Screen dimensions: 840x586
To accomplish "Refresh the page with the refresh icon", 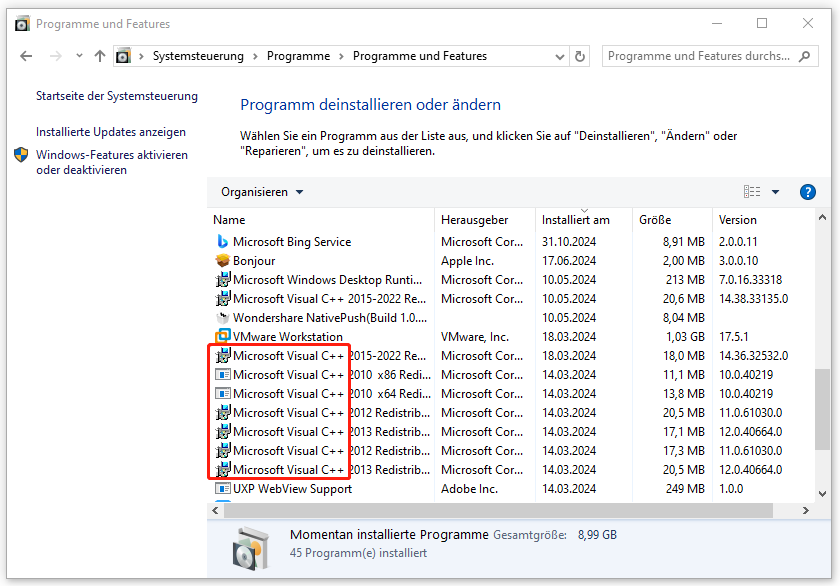I will [580, 57].
